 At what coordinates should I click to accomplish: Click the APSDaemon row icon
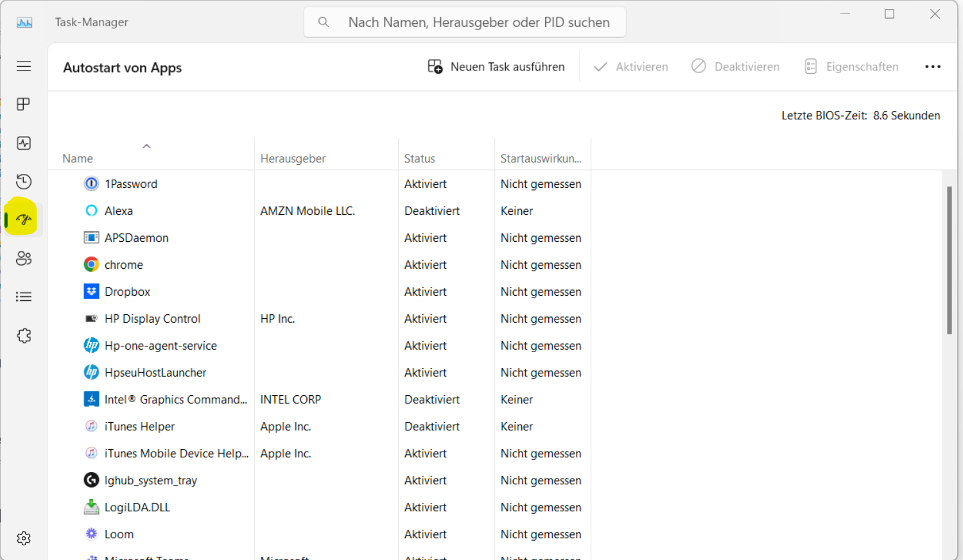pos(92,238)
